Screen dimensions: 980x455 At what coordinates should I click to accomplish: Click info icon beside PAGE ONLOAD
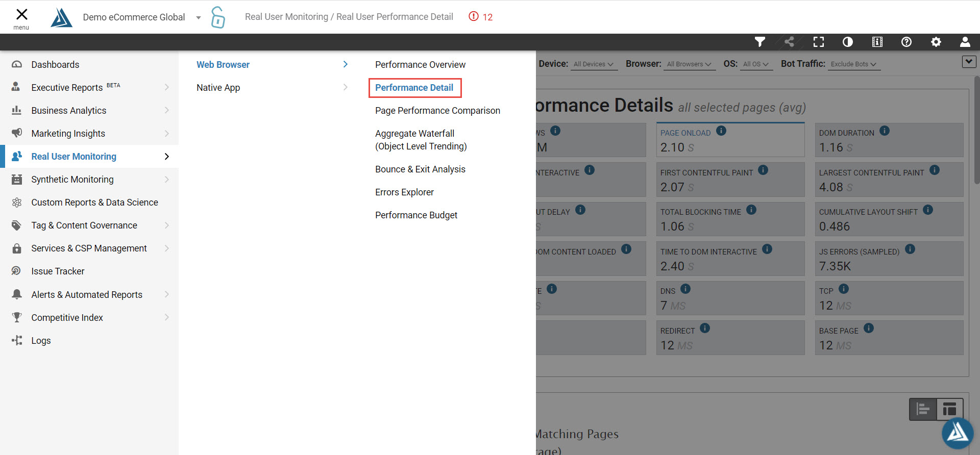pyautogui.click(x=721, y=131)
